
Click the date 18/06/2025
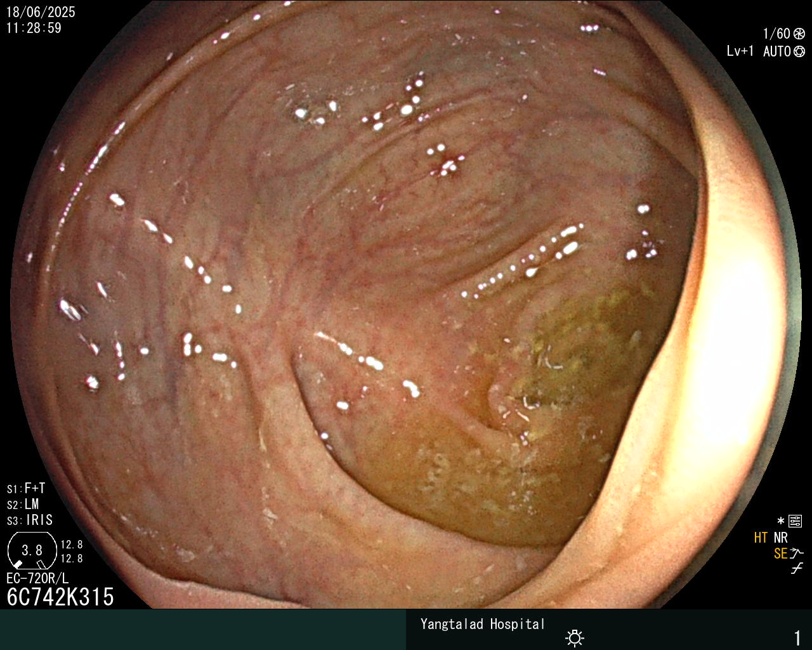(x=41, y=12)
